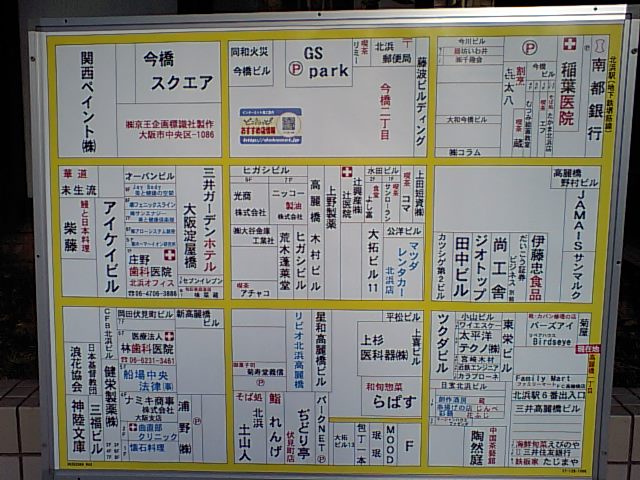Select the 同和火災 今橋ビル block

(251, 63)
